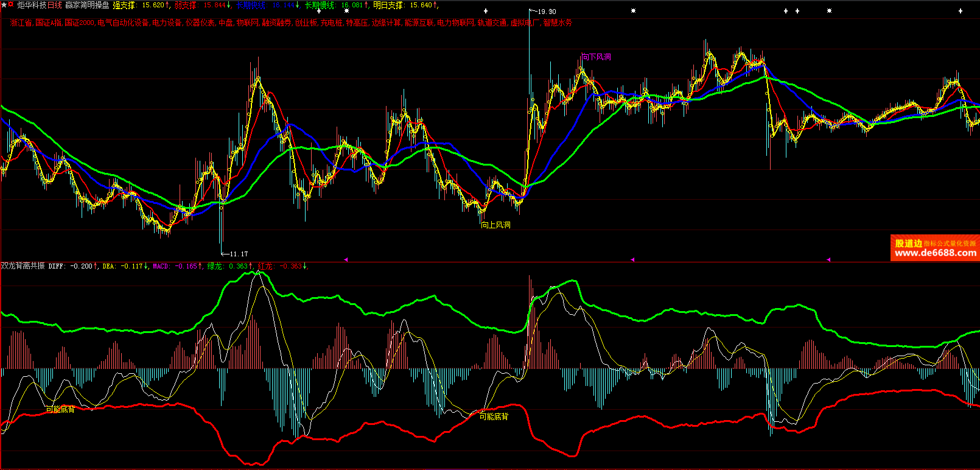The width and height of the screenshot is (980, 470).
Task: Click the MACD value label in sub-chart
Action: (x=175, y=266)
